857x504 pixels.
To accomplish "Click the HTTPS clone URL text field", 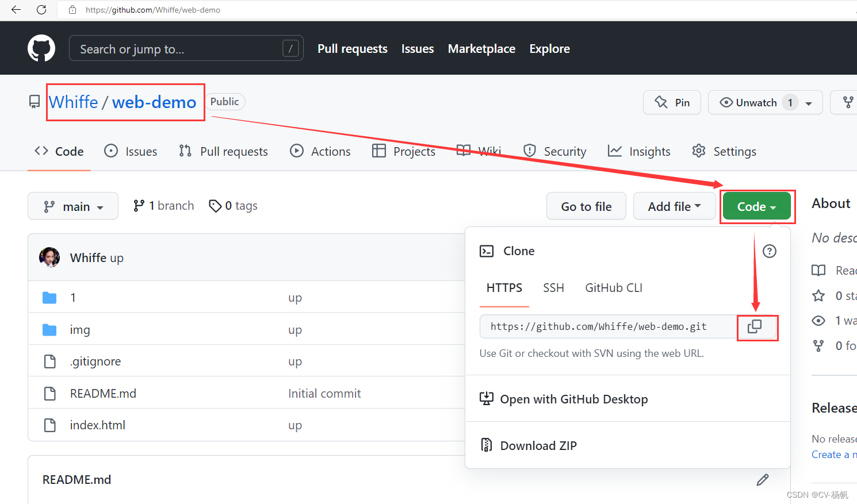I will point(609,326).
